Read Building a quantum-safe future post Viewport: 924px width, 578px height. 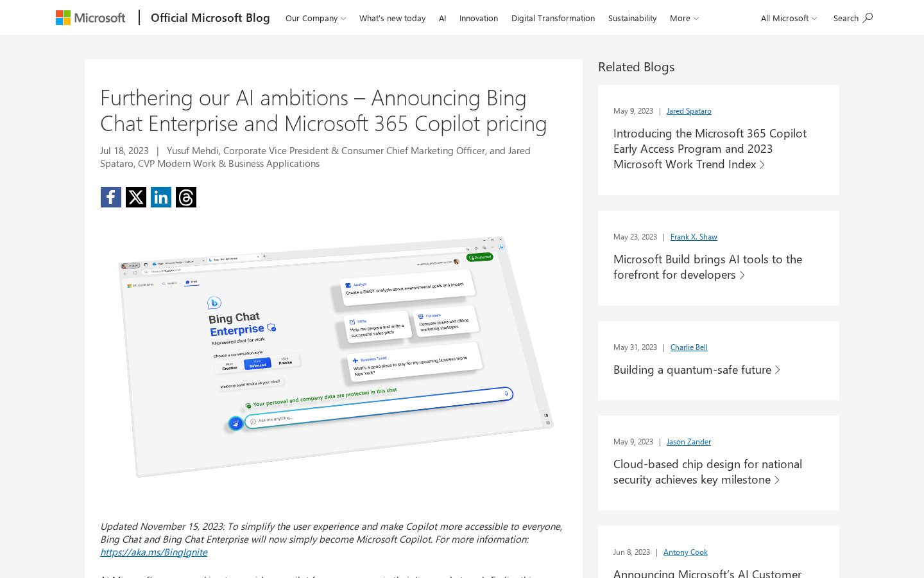(696, 370)
